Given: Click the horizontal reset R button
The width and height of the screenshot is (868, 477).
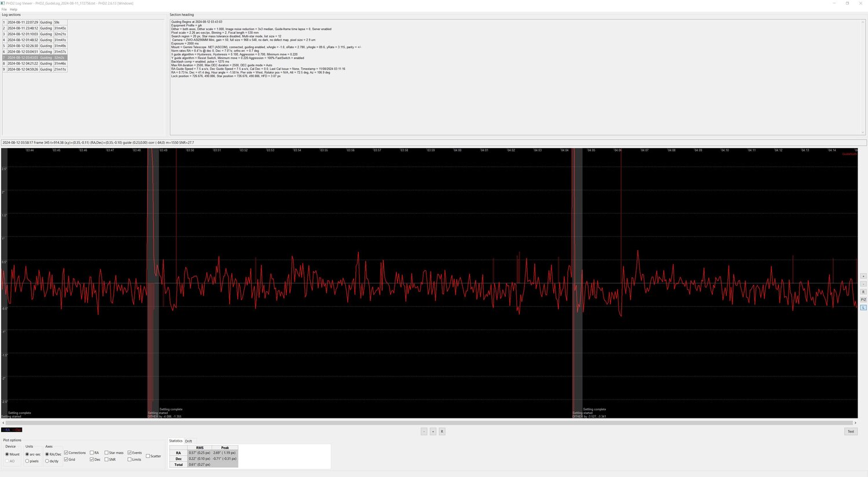Looking at the screenshot, I should click(x=442, y=431).
